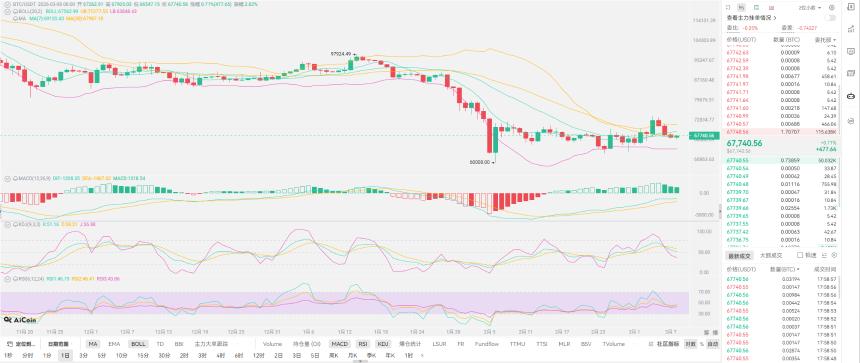The width and height of the screenshot is (860, 363).
Task: Enable the TD indicator
Action: click(160, 344)
